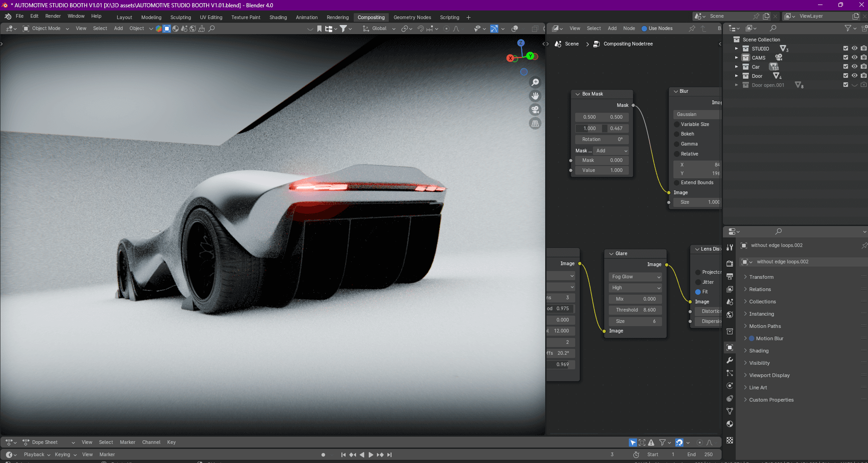Expand the Transform panel

(x=761, y=277)
